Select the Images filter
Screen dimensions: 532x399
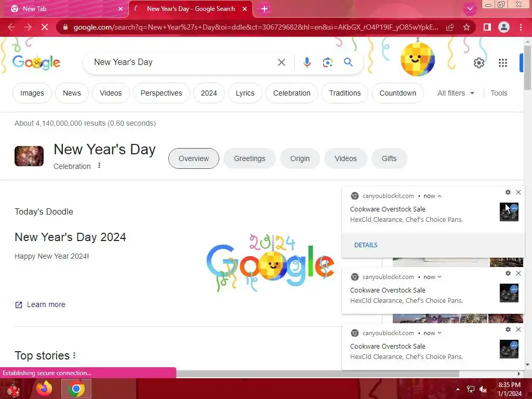pos(32,93)
